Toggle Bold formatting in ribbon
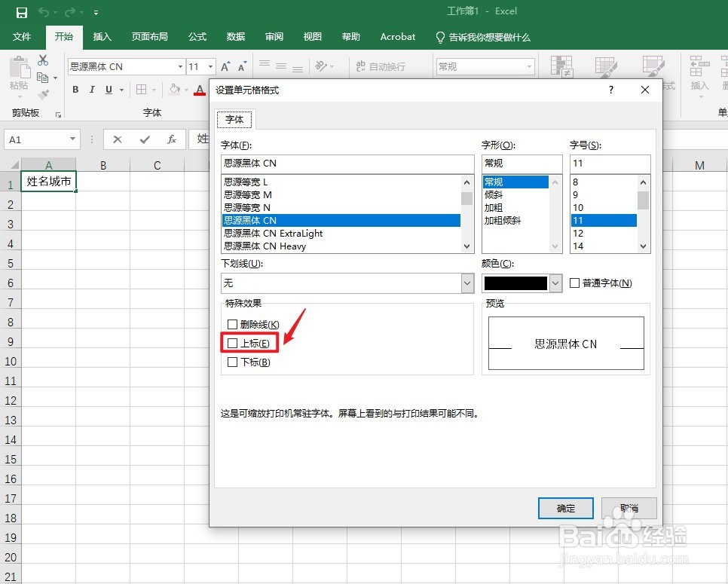 (75, 90)
